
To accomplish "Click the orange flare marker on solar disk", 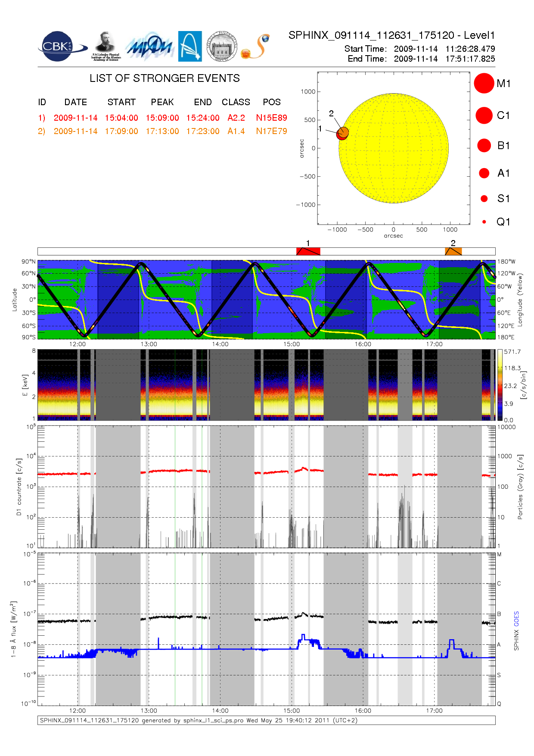I will click(344, 132).
